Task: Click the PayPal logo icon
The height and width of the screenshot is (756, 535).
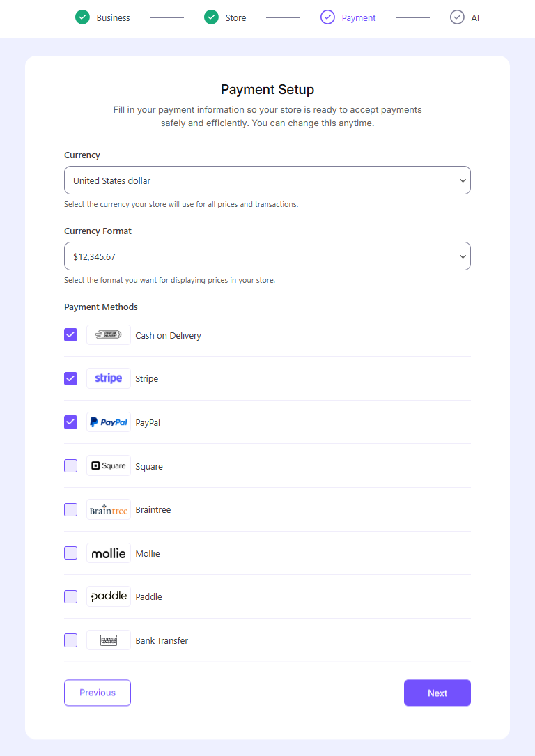Action: click(109, 422)
